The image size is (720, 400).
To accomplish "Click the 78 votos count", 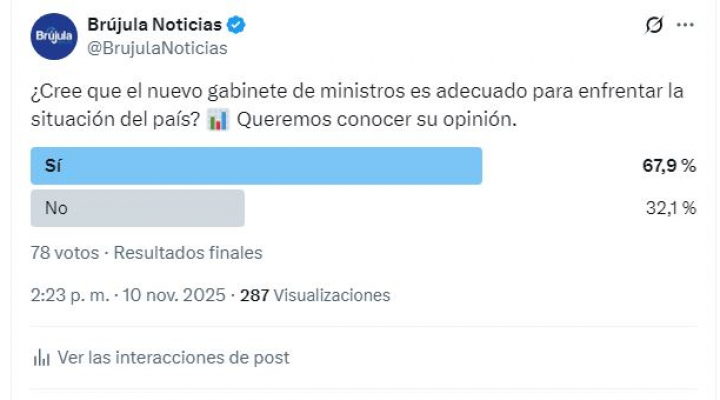I will coord(65,253).
